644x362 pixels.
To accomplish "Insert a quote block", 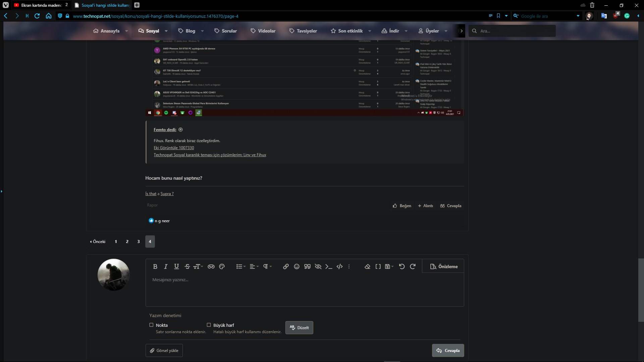I will 307,266.
